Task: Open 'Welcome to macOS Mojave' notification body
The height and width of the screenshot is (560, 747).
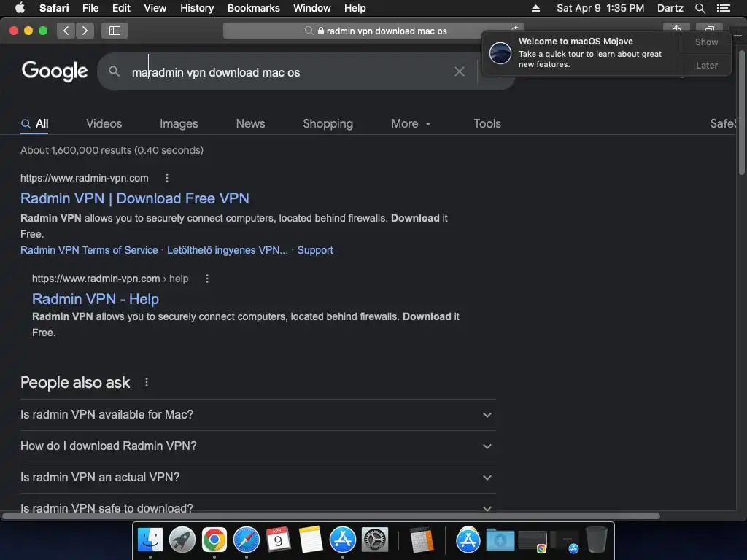Action: 581,52
